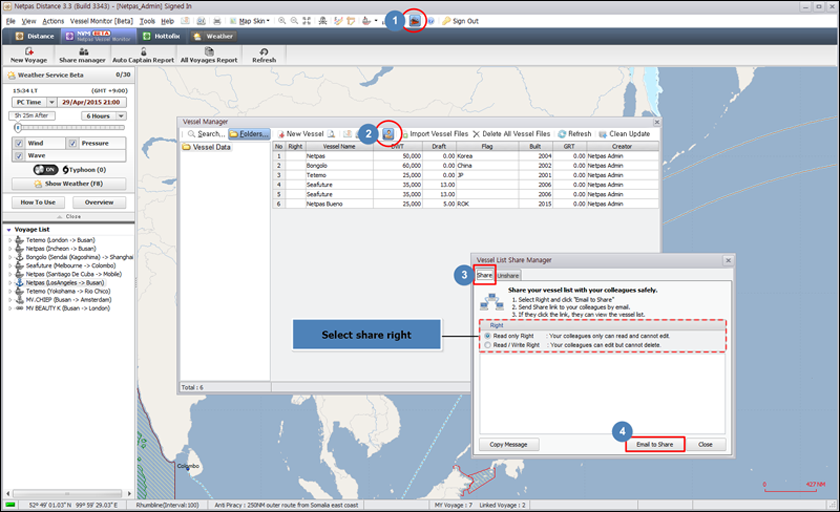Click Overview button

pyautogui.click(x=99, y=202)
